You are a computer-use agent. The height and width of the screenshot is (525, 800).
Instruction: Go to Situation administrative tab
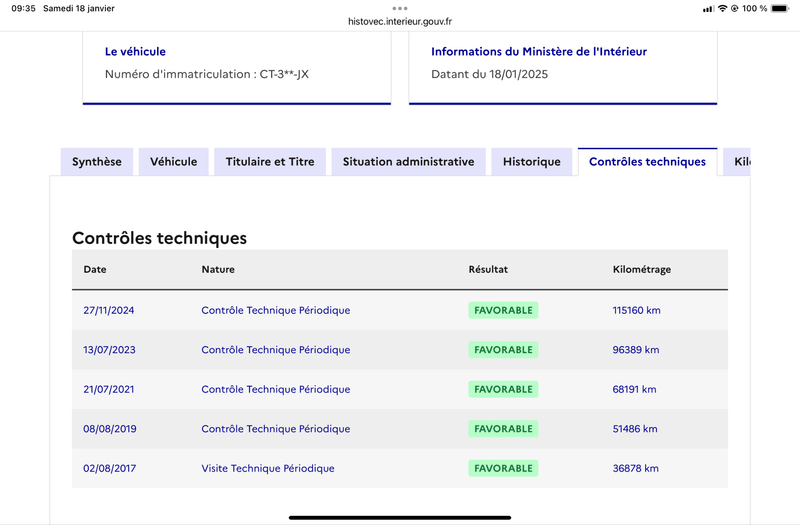click(408, 162)
